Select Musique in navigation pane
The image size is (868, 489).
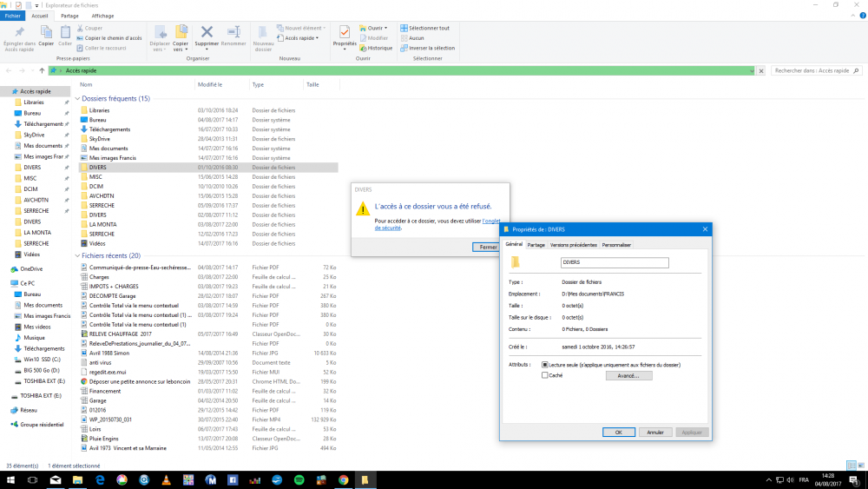pyautogui.click(x=34, y=338)
